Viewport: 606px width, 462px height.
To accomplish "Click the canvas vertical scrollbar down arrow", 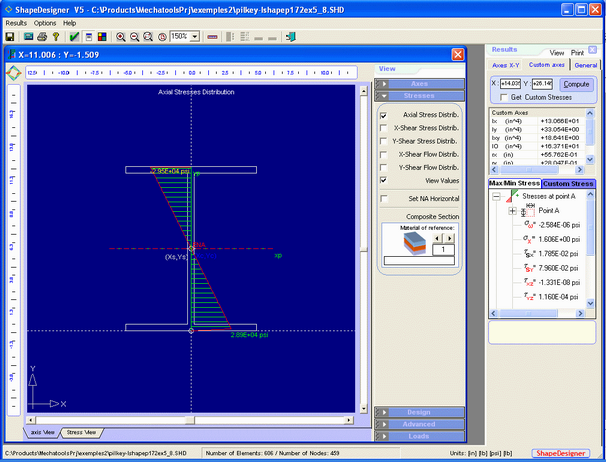I will point(363,408).
